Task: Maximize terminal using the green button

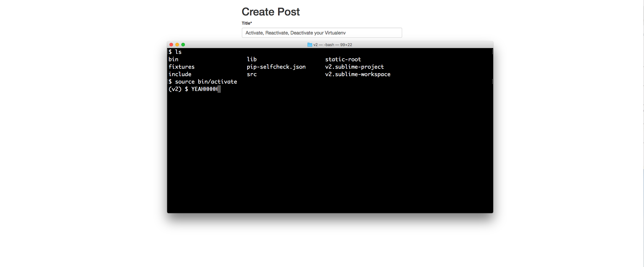Action: coord(183,45)
